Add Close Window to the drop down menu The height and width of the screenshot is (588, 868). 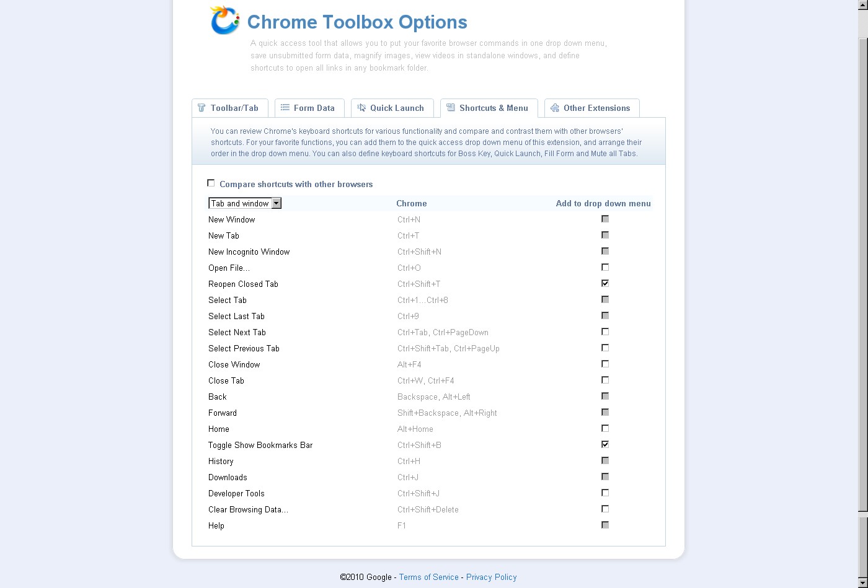(x=605, y=364)
